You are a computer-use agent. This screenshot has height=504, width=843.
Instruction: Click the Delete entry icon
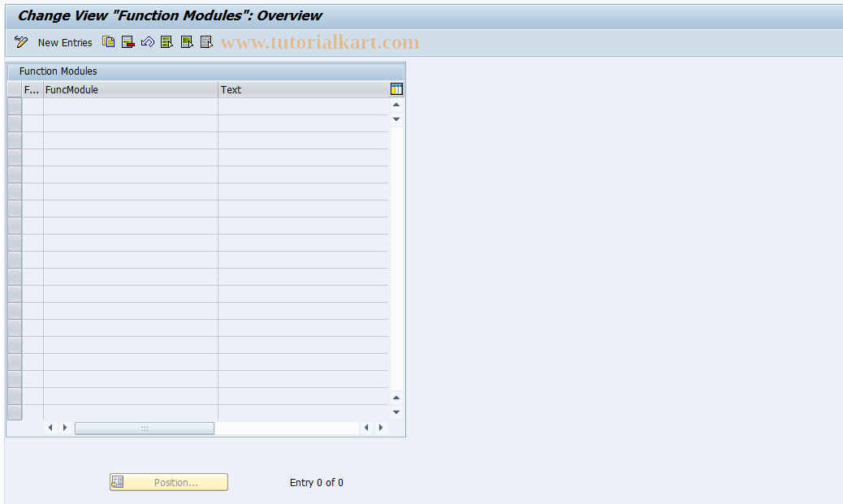pyautogui.click(x=128, y=41)
